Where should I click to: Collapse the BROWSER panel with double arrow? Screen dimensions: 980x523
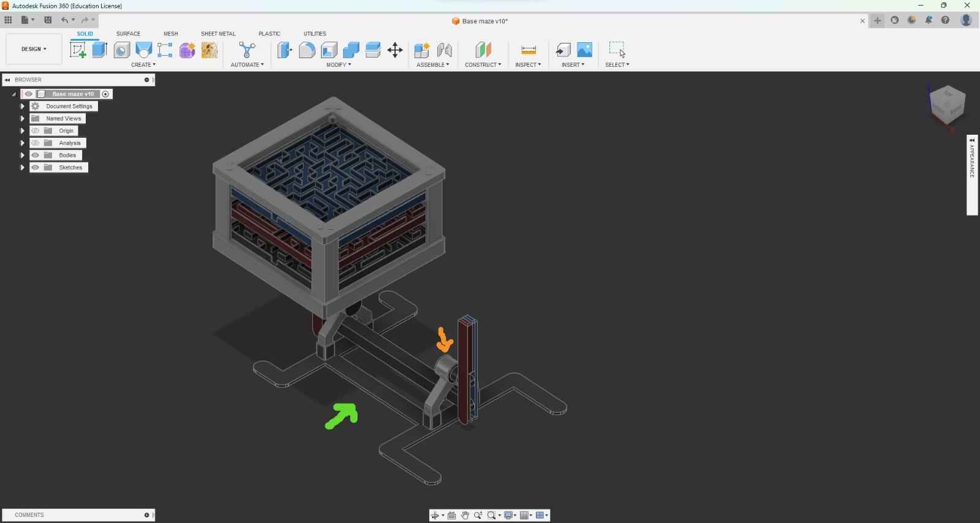(x=7, y=80)
